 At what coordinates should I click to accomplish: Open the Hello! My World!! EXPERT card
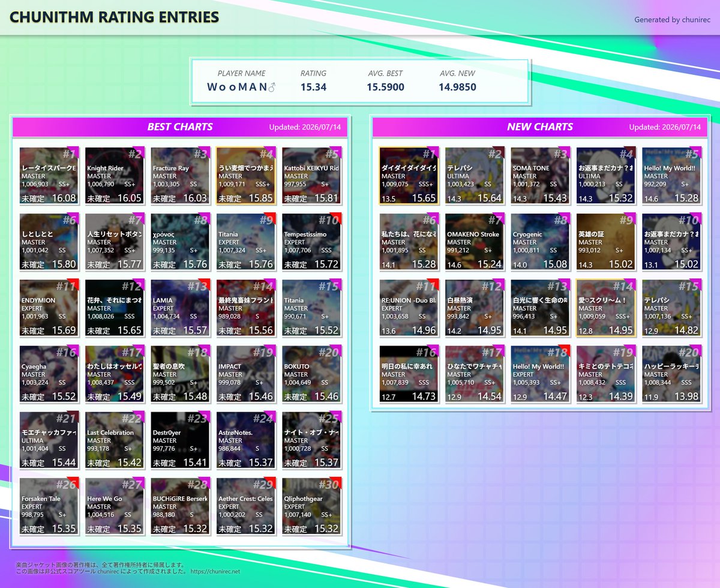(540, 374)
